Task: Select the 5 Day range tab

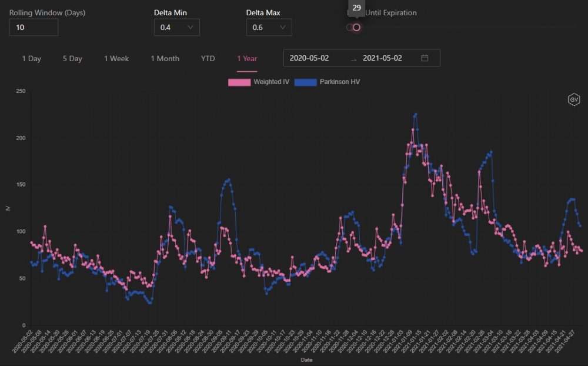Action: (x=72, y=59)
